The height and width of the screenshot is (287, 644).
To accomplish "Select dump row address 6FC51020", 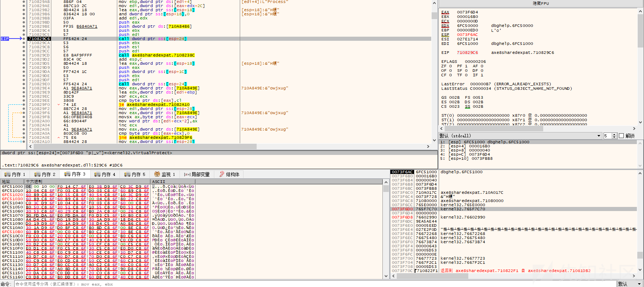I will pos(12,195).
